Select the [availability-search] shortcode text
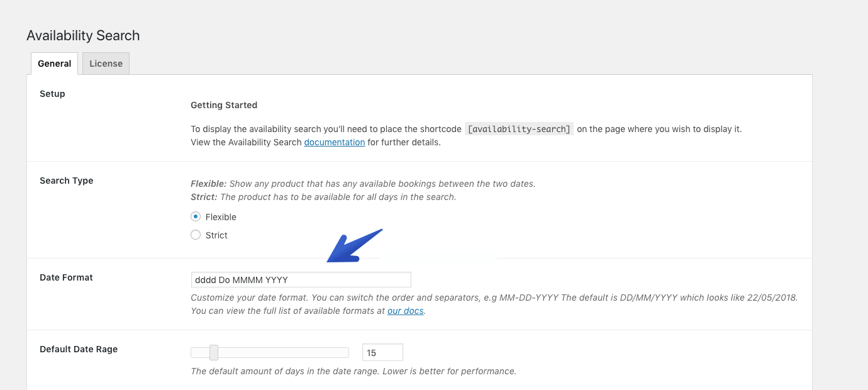Viewport: 868px width, 390px height. point(519,128)
